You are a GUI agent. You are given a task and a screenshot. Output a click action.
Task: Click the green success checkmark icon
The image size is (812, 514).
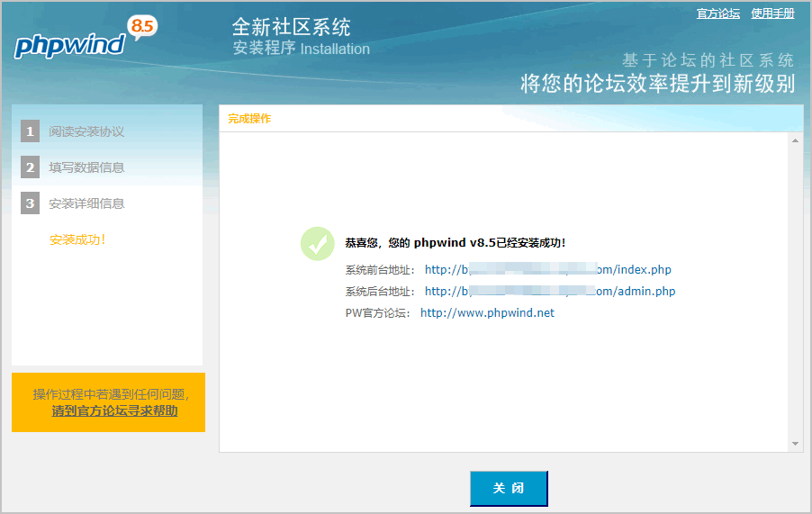point(318,244)
